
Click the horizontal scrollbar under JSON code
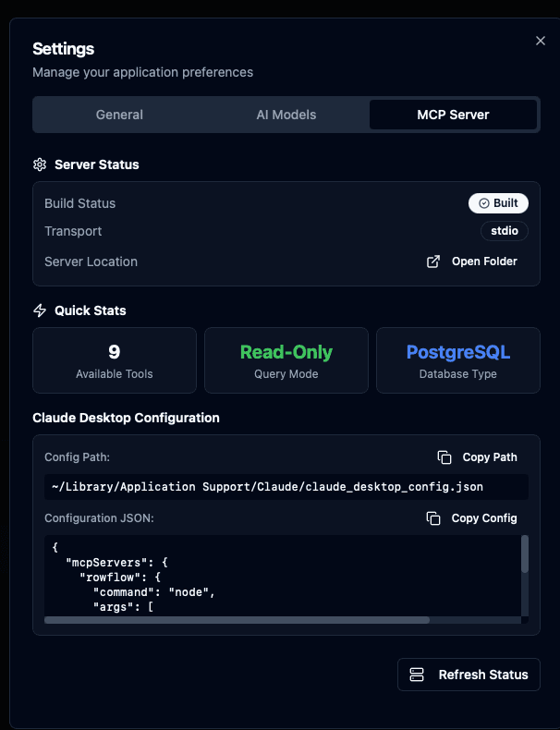[x=237, y=620]
